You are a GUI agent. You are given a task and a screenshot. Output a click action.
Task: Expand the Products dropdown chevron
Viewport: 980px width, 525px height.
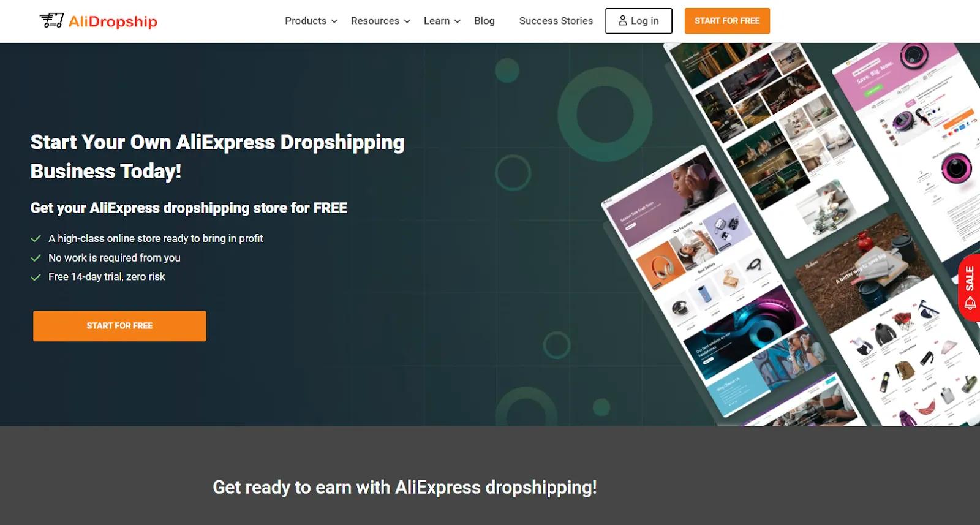[x=334, y=21]
